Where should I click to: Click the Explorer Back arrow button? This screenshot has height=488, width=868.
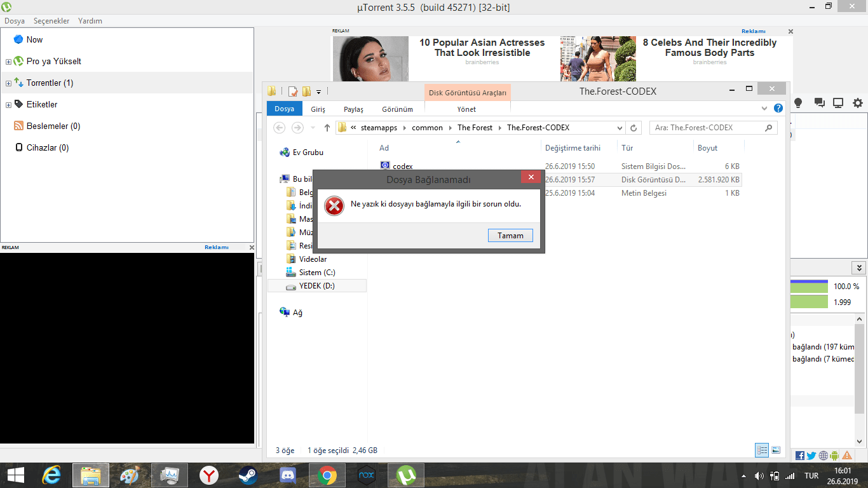click(279, 128)
